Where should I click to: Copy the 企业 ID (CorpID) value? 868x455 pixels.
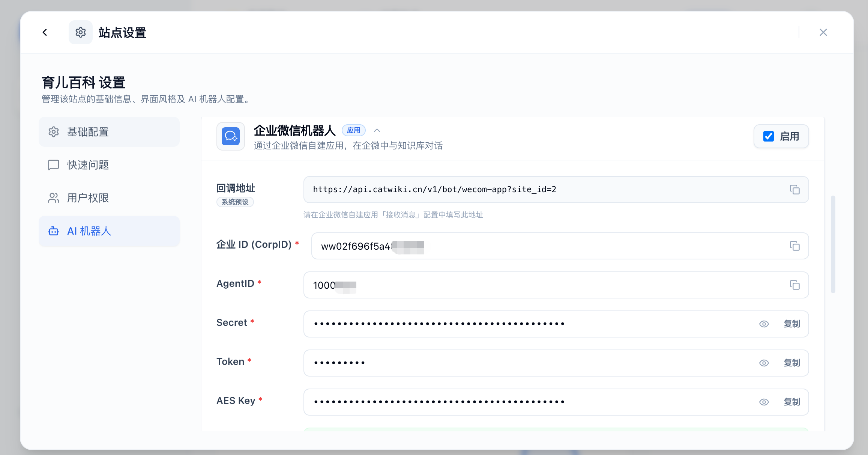tap(794, 246)
